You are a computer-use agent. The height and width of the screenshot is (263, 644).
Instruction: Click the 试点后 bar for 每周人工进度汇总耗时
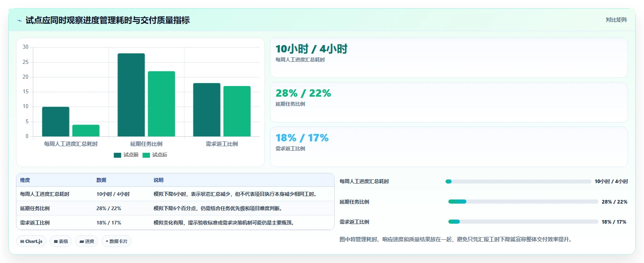(x=86, y=131)
